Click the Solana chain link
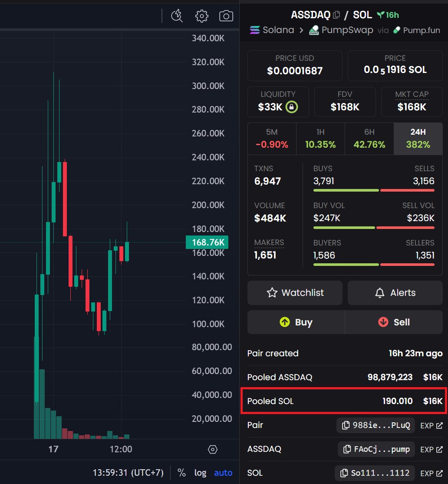The height and width of the screenshot is (484, 448). [x=278, y=30]
